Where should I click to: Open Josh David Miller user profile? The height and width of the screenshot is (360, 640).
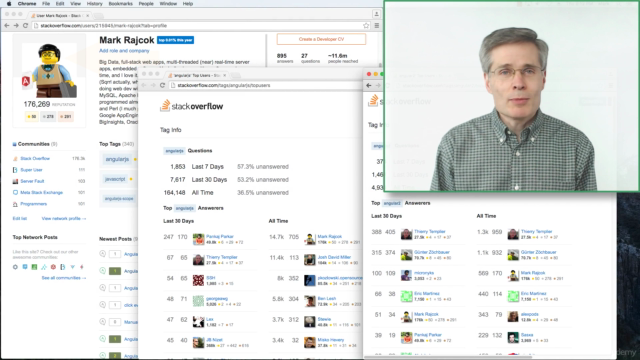click(334, 257)
